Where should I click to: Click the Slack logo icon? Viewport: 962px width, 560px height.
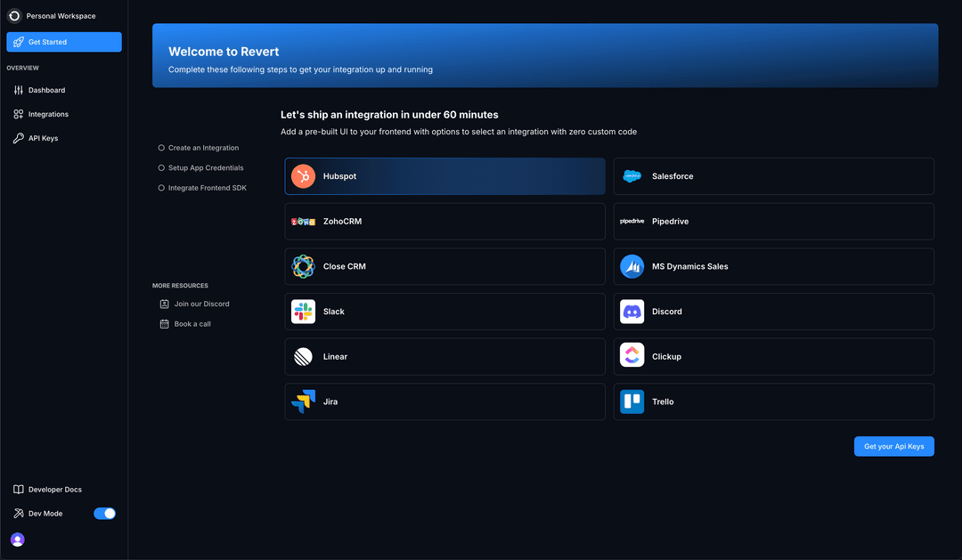pos(303,312)
